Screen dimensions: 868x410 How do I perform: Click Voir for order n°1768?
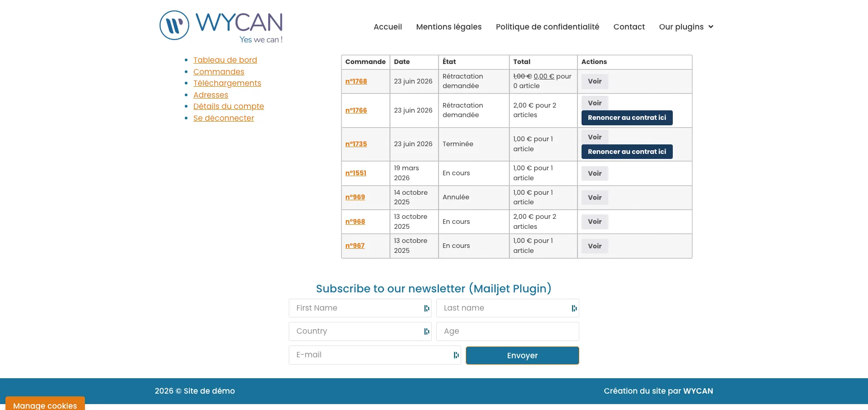595,81
